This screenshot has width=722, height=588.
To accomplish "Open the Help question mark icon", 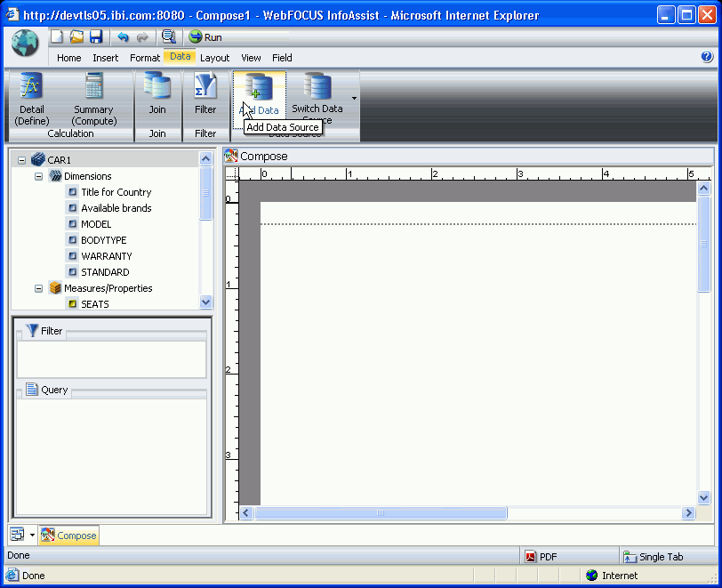I will pyautogui.click(x=707, y=57).
